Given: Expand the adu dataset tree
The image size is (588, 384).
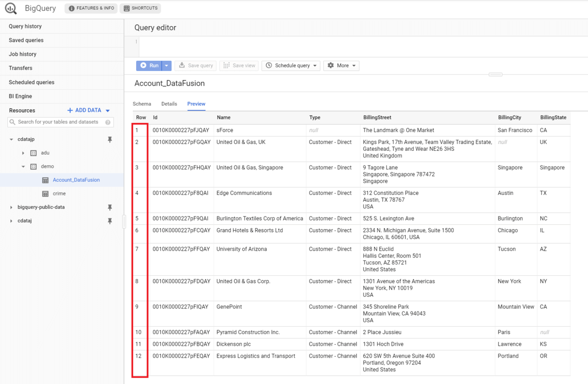Looking at the screenshot, I should pos(23,153).
